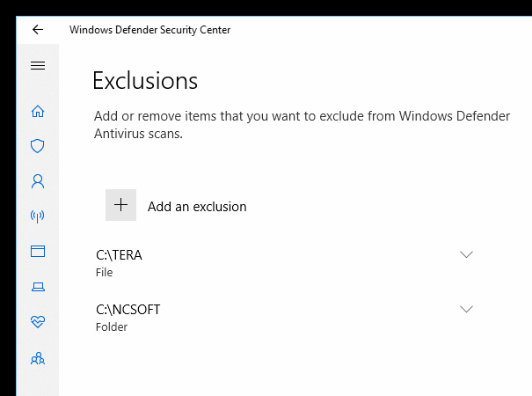This screenshot has width=532, height=396.
Task: Open Device performance & health heart icon
Action: [37, 322]
